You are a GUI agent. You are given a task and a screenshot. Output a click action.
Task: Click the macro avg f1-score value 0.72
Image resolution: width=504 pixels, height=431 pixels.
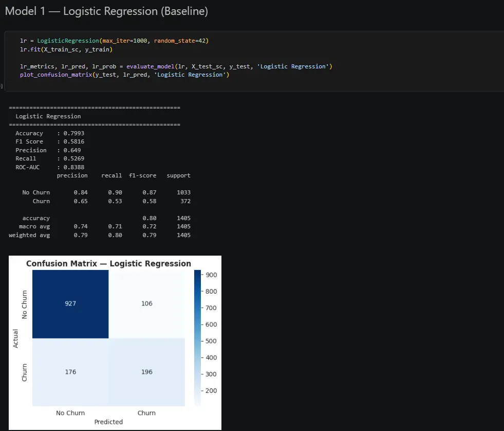pos(150,227)
